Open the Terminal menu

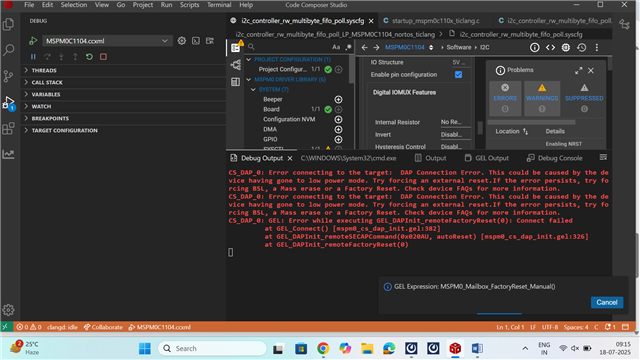point(219,5)
